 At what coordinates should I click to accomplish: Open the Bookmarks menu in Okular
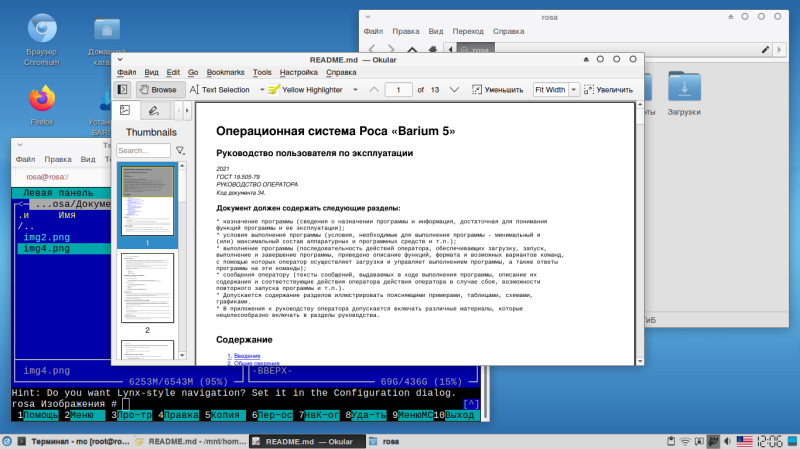(225, 72)
